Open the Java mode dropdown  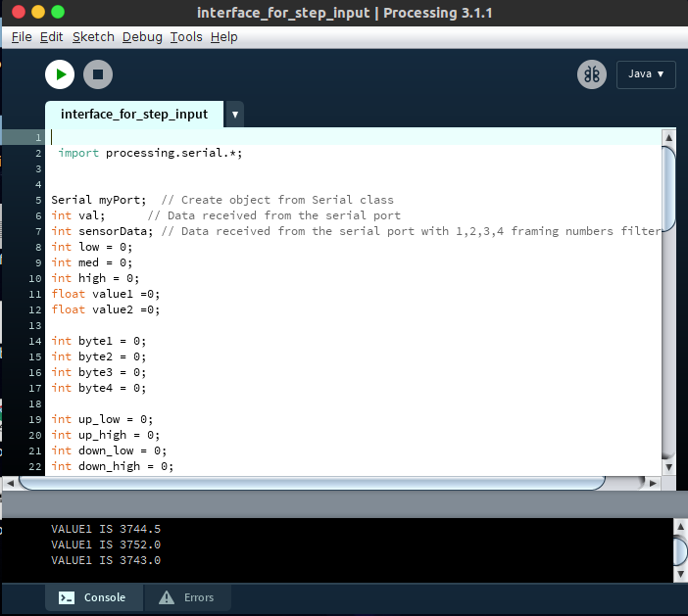(646, 74)
